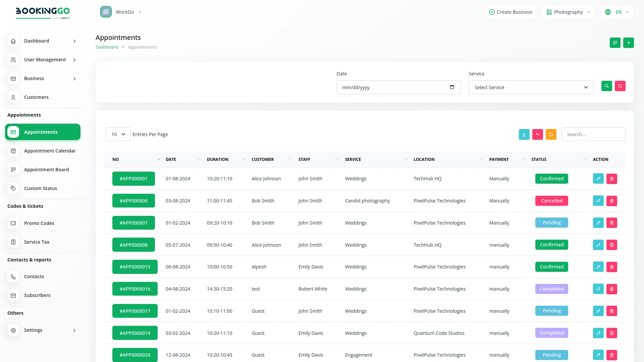Screen dimensions: 644x362
Task: Open the Select Service dropdown
Action: 531,87
